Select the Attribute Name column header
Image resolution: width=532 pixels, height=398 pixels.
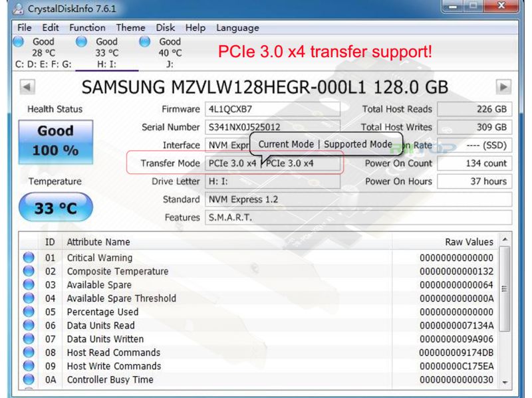98,242
